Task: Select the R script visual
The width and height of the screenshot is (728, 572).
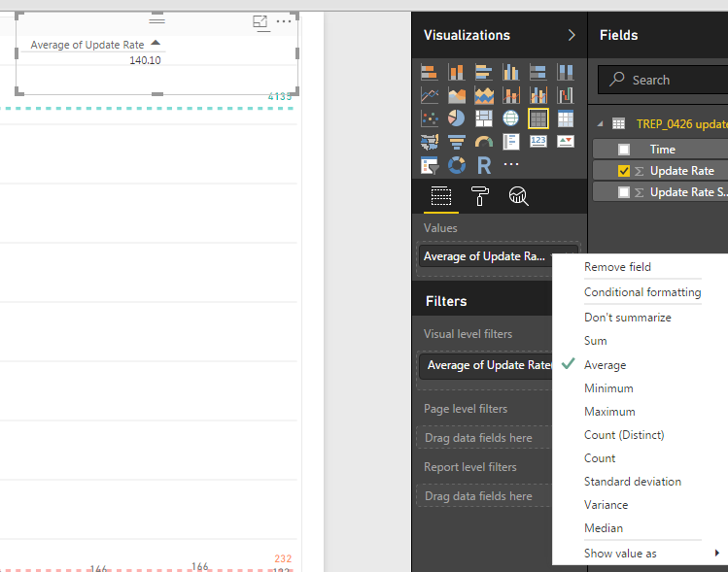Action: (483, 165)
